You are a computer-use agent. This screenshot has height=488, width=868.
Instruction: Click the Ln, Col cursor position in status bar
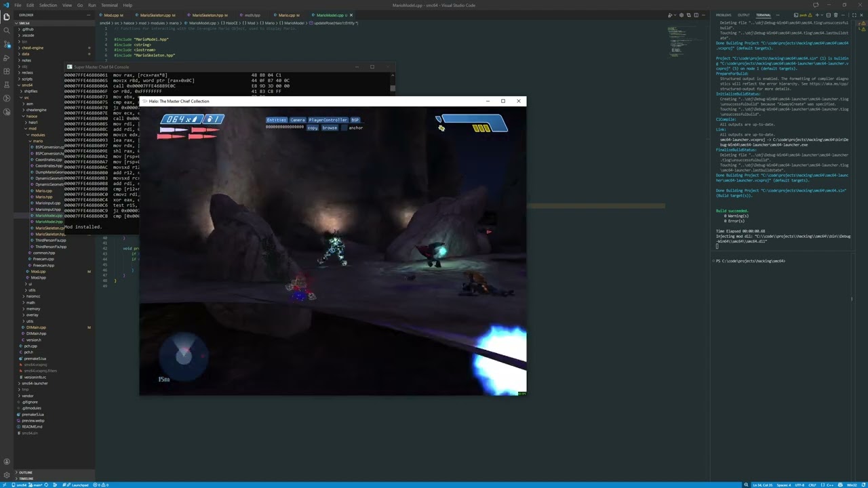coord(763,485)
